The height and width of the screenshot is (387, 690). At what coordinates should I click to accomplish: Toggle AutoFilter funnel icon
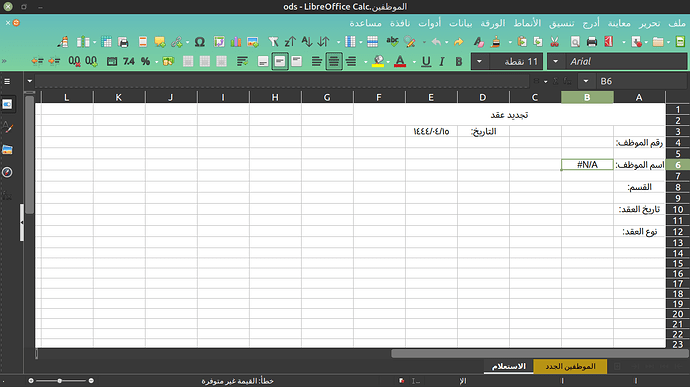[273, 42]
